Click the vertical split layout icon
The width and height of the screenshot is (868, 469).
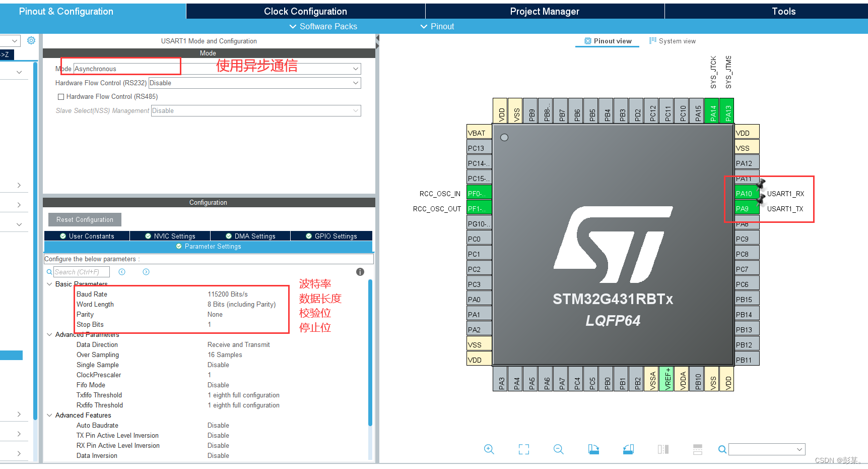click(663, 449)
